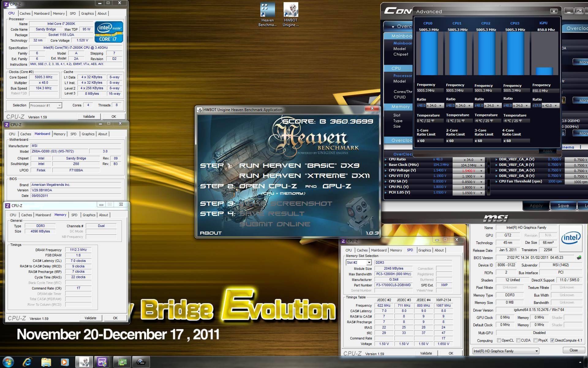Image resolution: width=588 pixels, height=368 pixels.
Task: Click OK in Memory CPU-Z window
Action: pos(115,318)
